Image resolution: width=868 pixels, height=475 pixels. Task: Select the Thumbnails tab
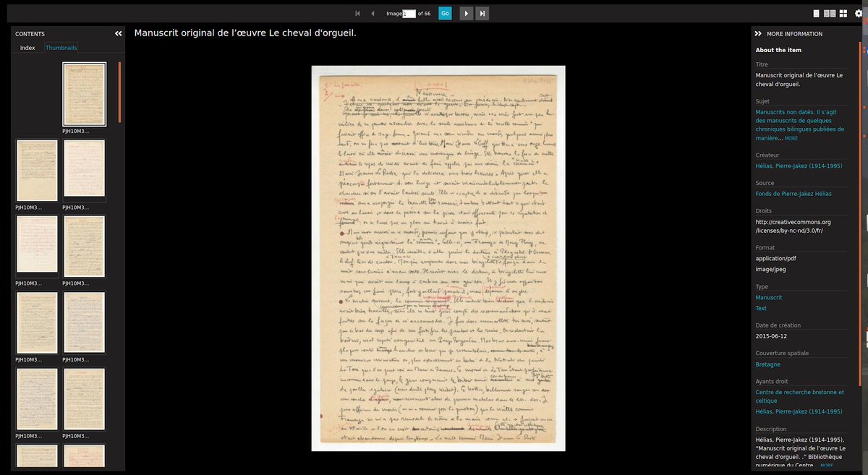click(x=61, y=48)
